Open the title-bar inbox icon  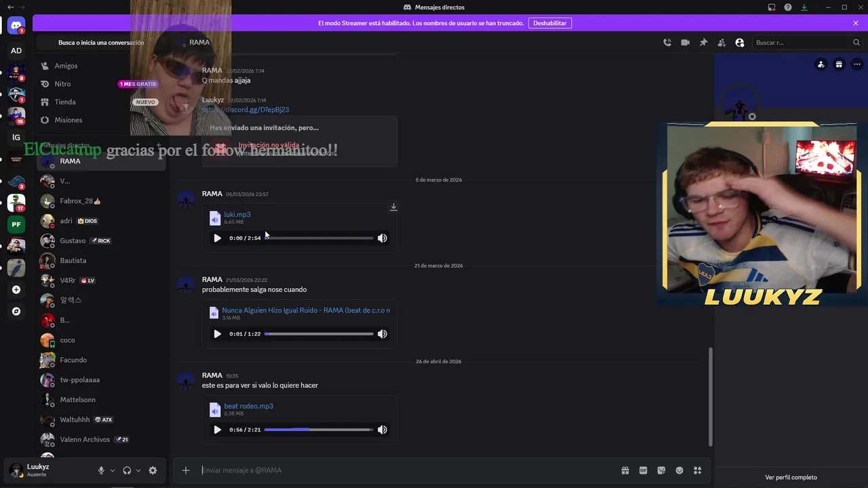tap(772, 7)
